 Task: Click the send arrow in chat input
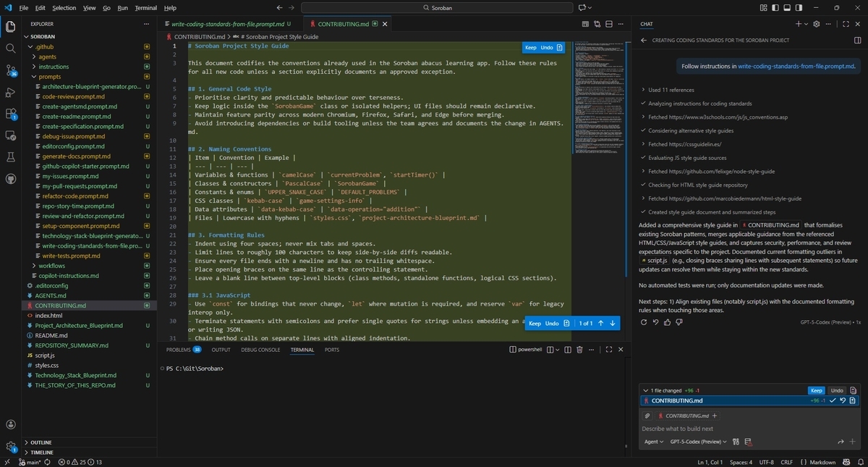pos(841,442)
